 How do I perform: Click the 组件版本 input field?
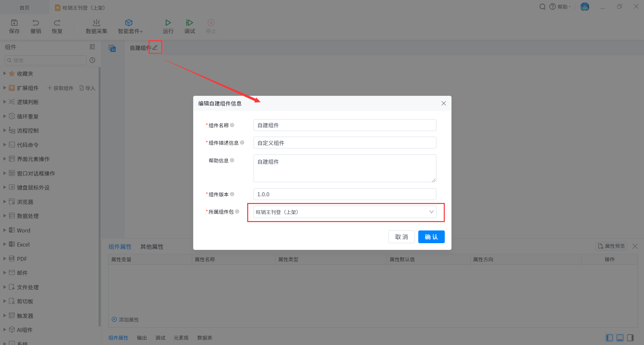tap(345, 194)
